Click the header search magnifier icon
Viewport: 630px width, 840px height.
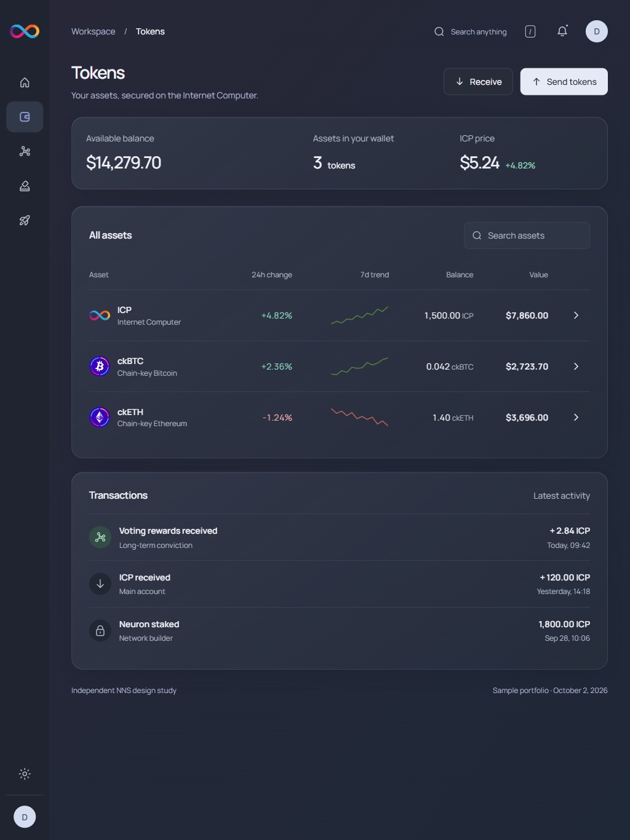pos(439,31)
